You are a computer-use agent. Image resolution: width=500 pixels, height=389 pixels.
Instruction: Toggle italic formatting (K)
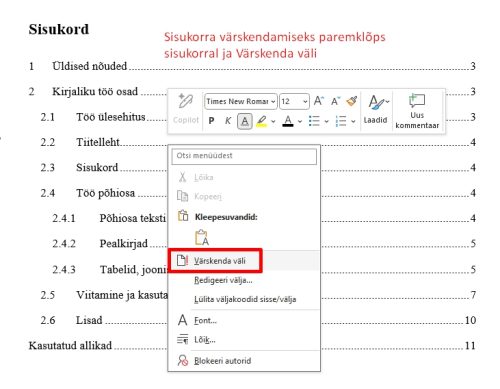point(228,120)
